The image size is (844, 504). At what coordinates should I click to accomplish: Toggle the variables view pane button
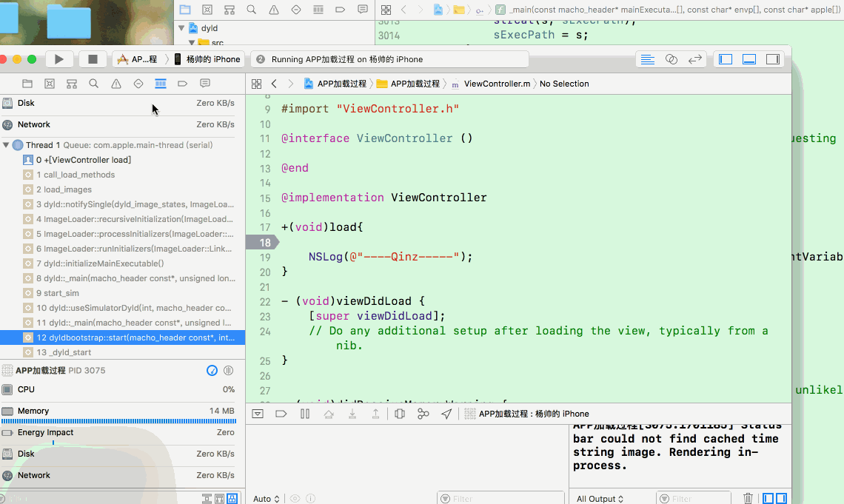click(768, 499)
